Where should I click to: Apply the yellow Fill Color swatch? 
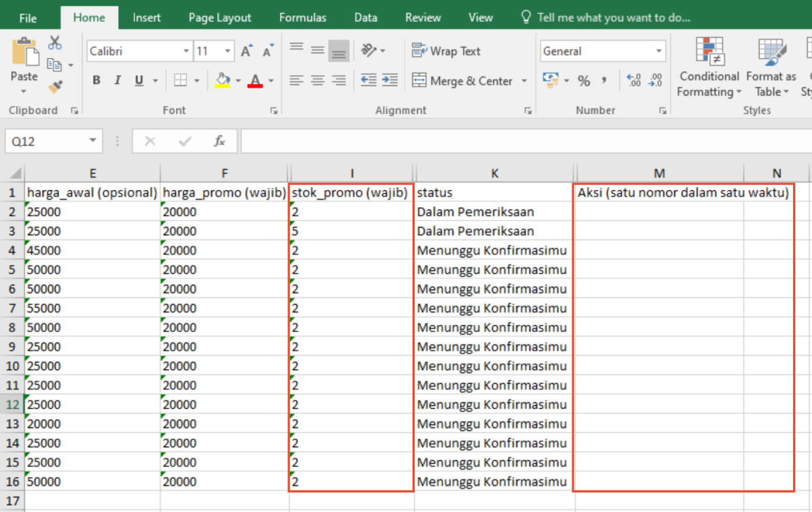point(222,81)
